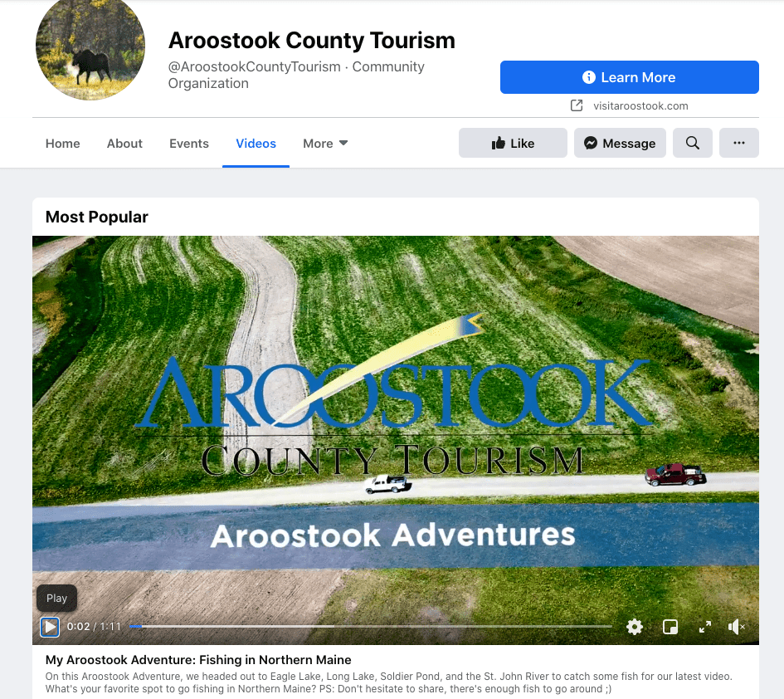The height and width of the screenshot is (699, 784).
Task: Switch to the Home tab
Action: click(62, 144)
